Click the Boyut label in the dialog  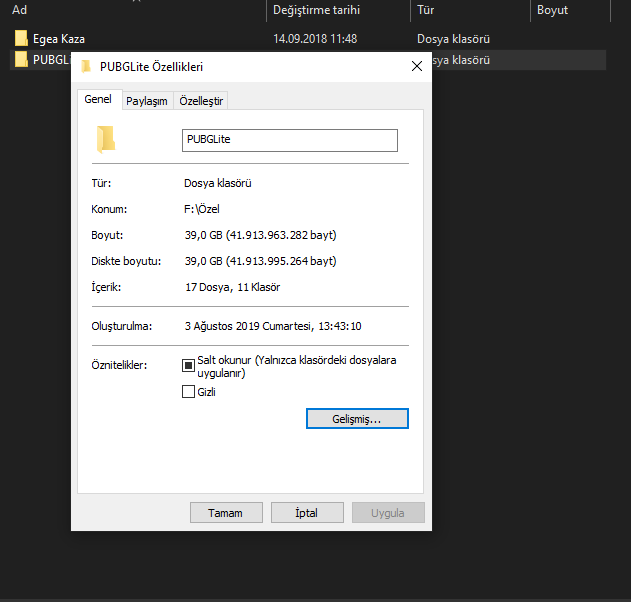pyautogui.click(x=107, y=235)
